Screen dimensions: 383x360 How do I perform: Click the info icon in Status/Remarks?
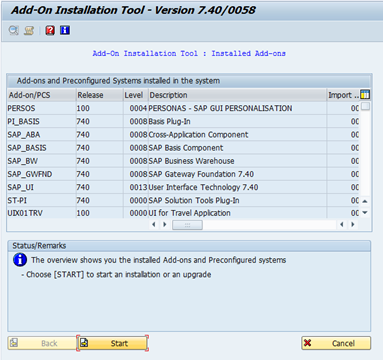pyautogui.click(x=20, y=260)
